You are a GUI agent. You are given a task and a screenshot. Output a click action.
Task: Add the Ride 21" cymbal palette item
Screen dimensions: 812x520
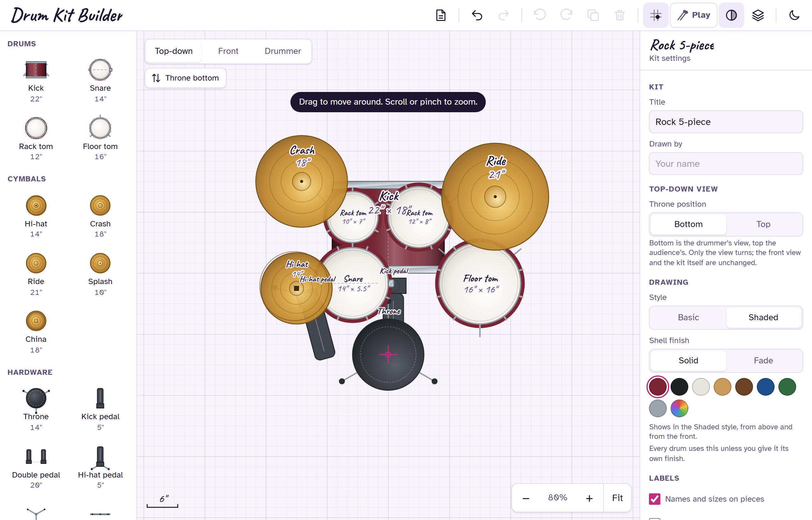pos(36,274)
